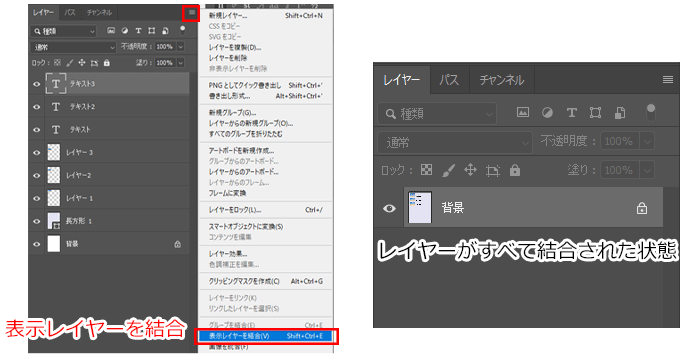Toggle visibility of レイヤー 3
This screenshot has height=360, width=700.
pos(37,153)
